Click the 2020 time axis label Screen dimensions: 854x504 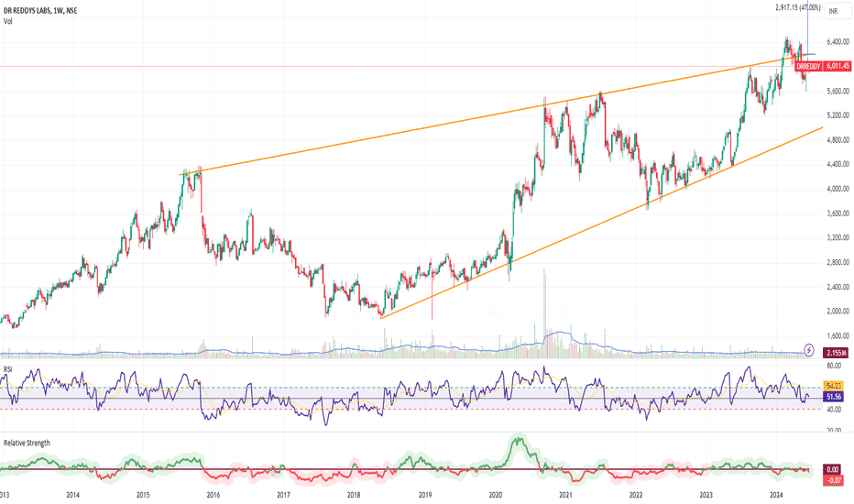pos(495,495)
